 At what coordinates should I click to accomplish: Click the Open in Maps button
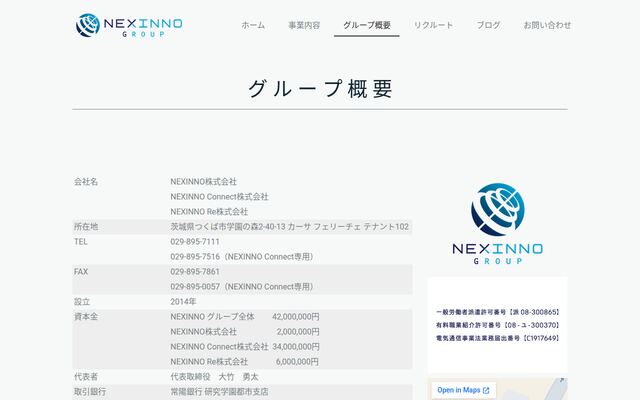point(463,390)
